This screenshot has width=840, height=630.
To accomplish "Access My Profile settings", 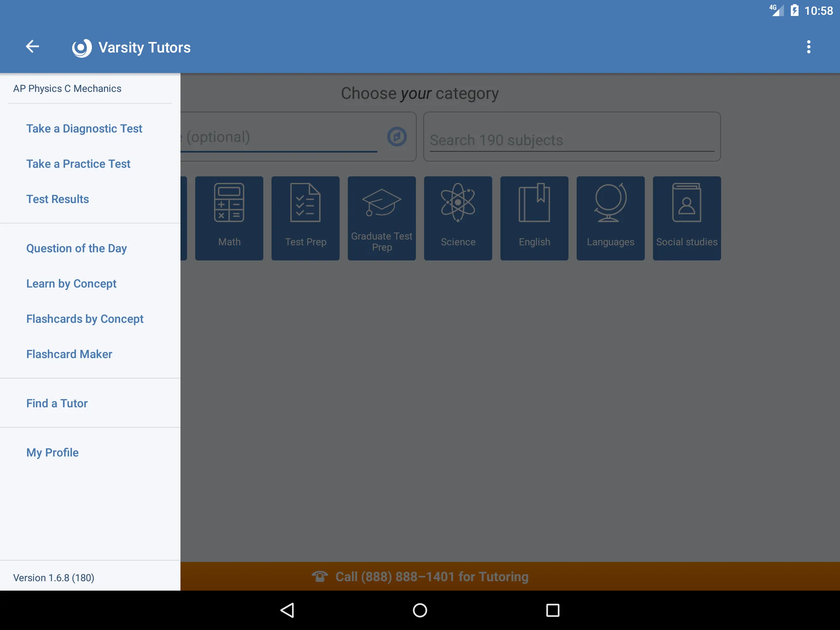I will pyautogui.click(x=52, y=452).
